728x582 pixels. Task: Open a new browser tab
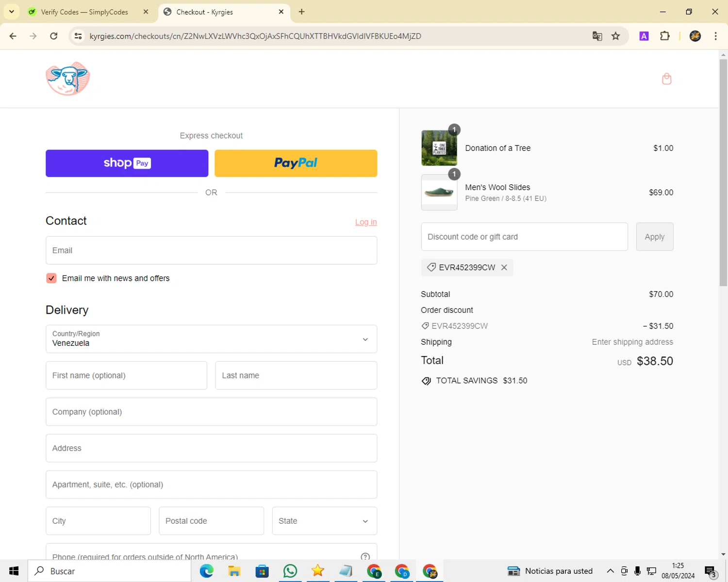tap(302, 12)
